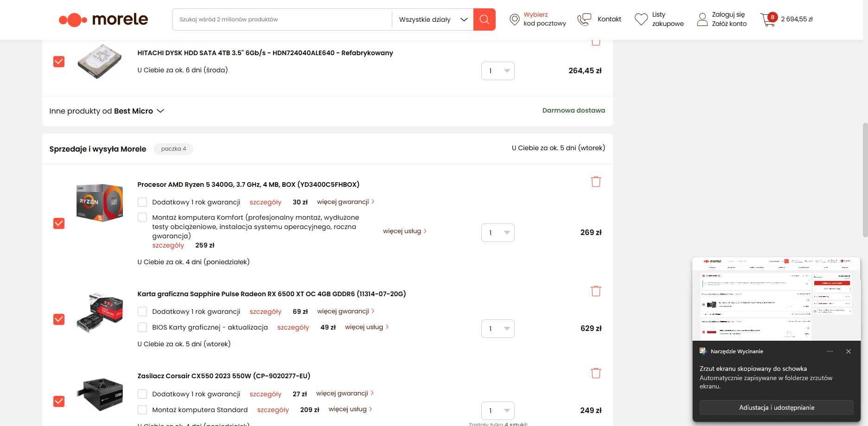Click więcej gwarancji for Ryzen processor

[345, 202]
